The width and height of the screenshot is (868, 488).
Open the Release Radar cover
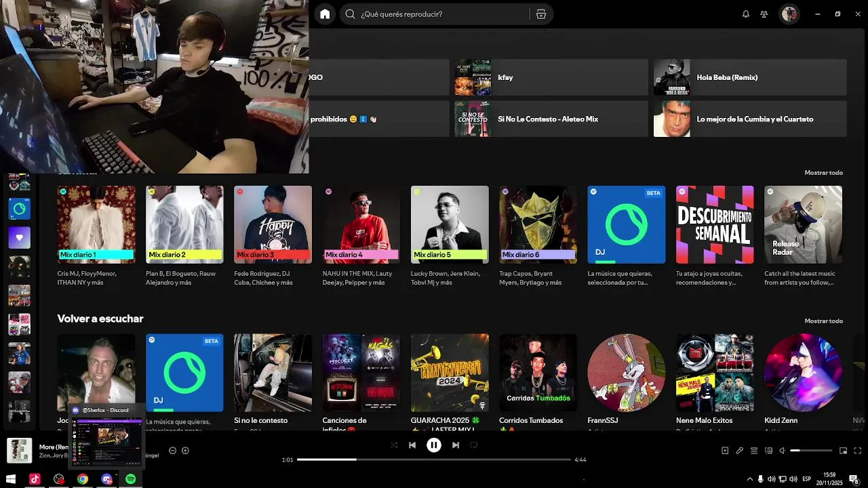[803, 224]
